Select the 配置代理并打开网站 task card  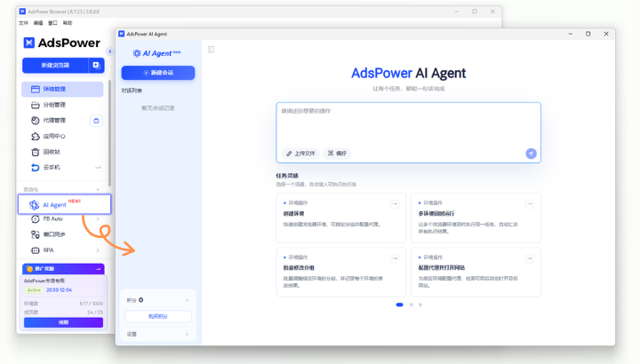point(476,272)
